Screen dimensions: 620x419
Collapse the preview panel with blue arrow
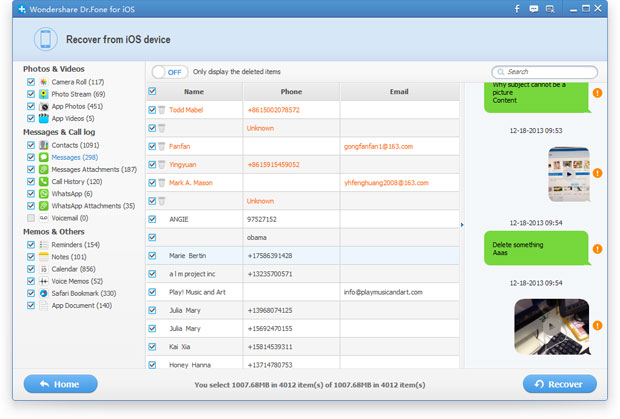click(462, 225)
